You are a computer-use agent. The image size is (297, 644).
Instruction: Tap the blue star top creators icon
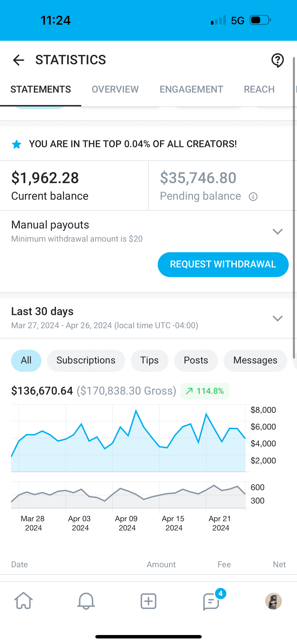click(x=17, y=144)
